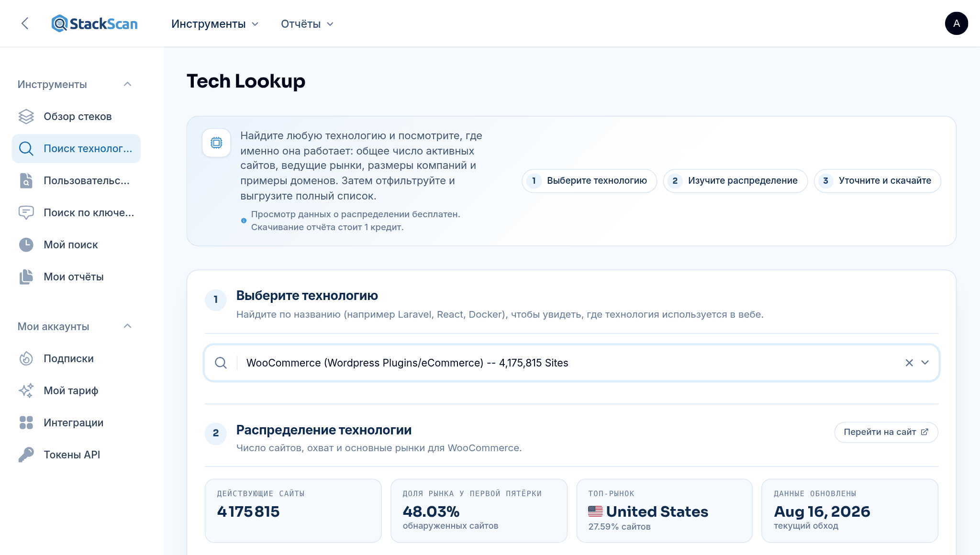Open the user avatar A menu

[x=956, y=23]
